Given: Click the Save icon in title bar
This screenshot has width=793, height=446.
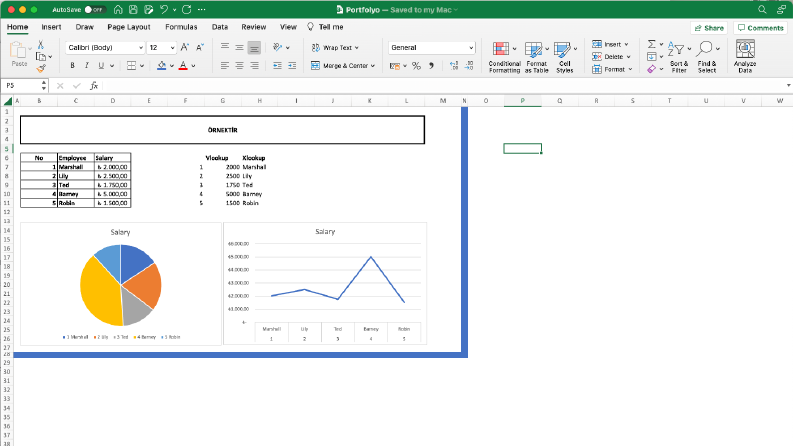Looking at the screenshot, I should pos(133,10).
